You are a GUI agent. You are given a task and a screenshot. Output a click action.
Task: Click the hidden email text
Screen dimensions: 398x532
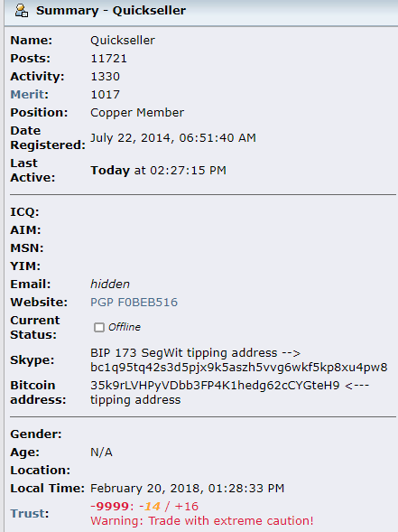point(110,285)
